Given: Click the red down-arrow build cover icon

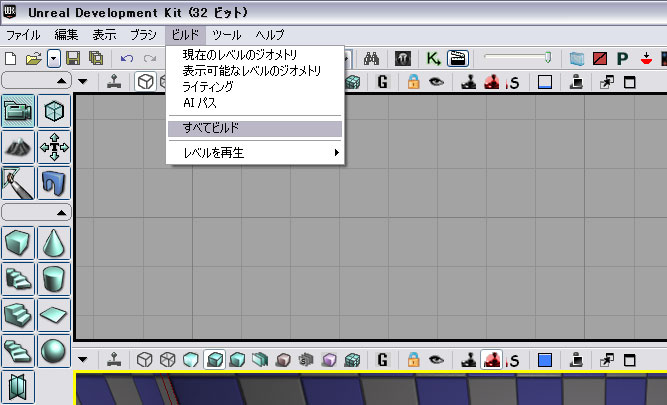Looking at the screenshot, I should 646,58.
